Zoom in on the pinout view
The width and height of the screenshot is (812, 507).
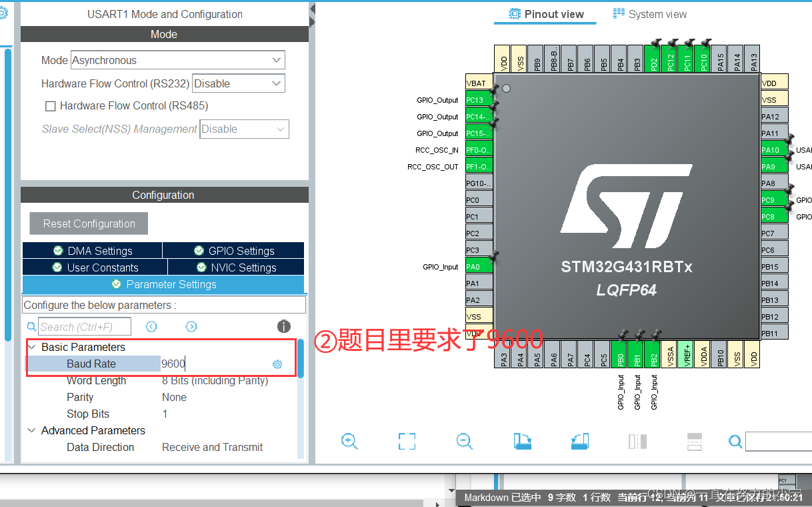(349, 441)
